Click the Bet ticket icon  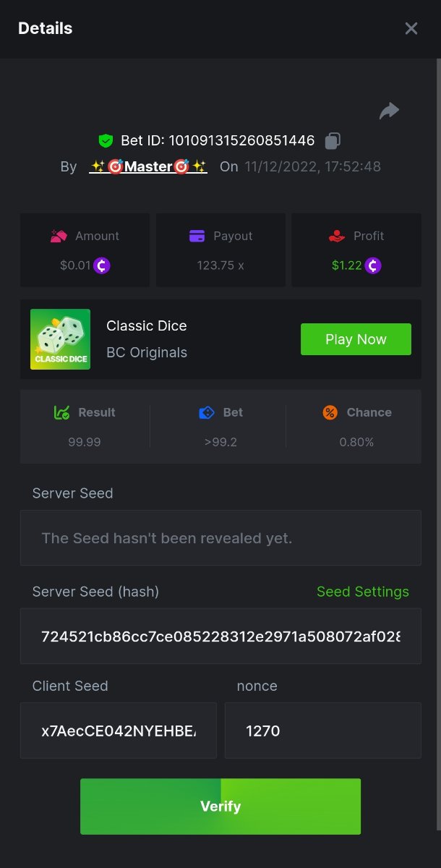[207, 412]
